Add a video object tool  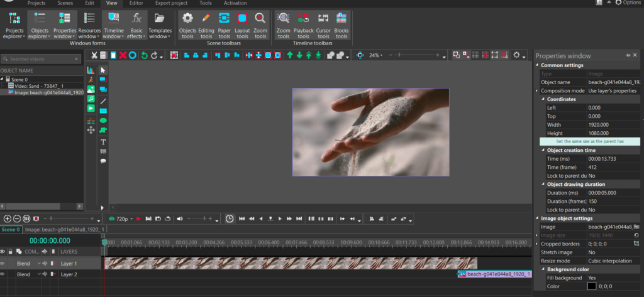coord(91,108)
